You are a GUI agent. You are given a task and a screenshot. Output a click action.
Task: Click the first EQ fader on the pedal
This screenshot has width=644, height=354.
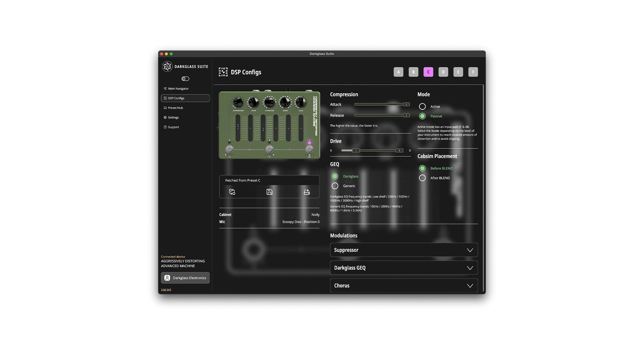point(238,128)
